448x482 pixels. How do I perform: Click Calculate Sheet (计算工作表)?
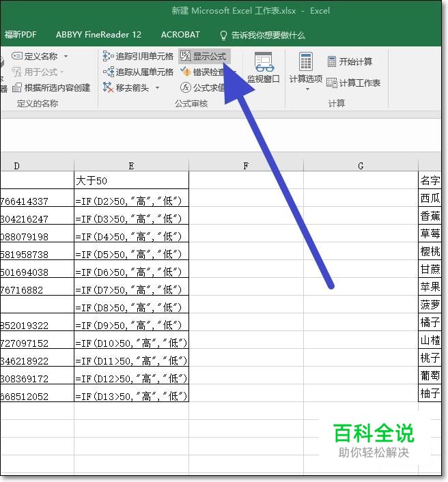click(354, 83)
